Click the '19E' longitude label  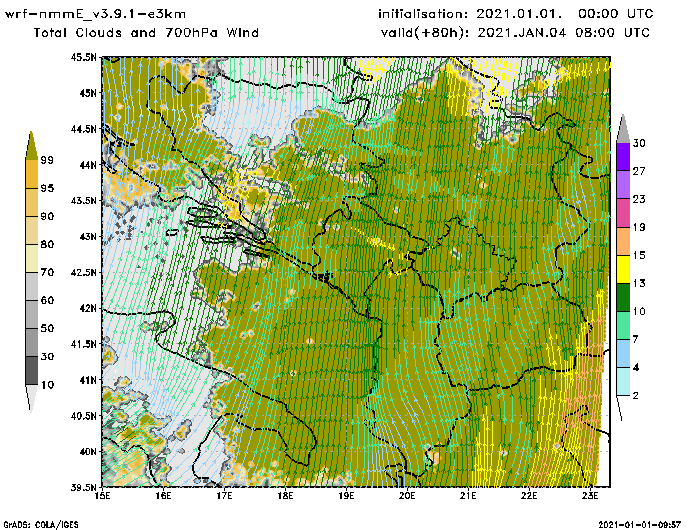tap(346, 496)
